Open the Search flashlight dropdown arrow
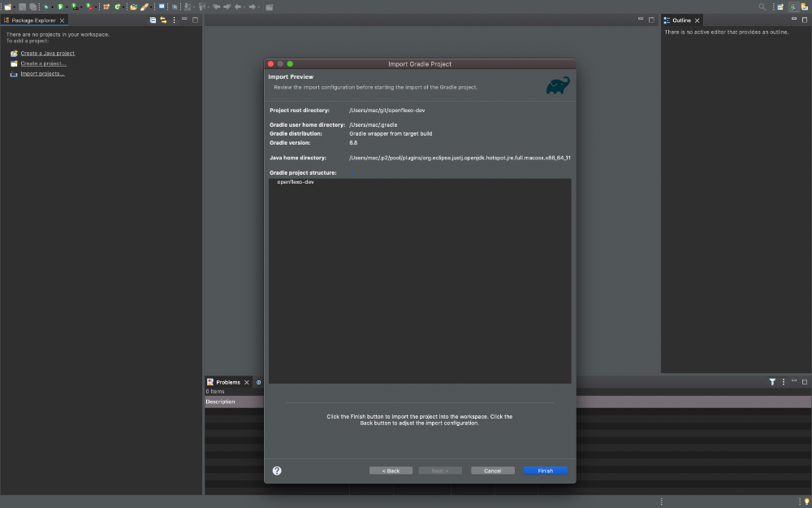 (151, 7)
